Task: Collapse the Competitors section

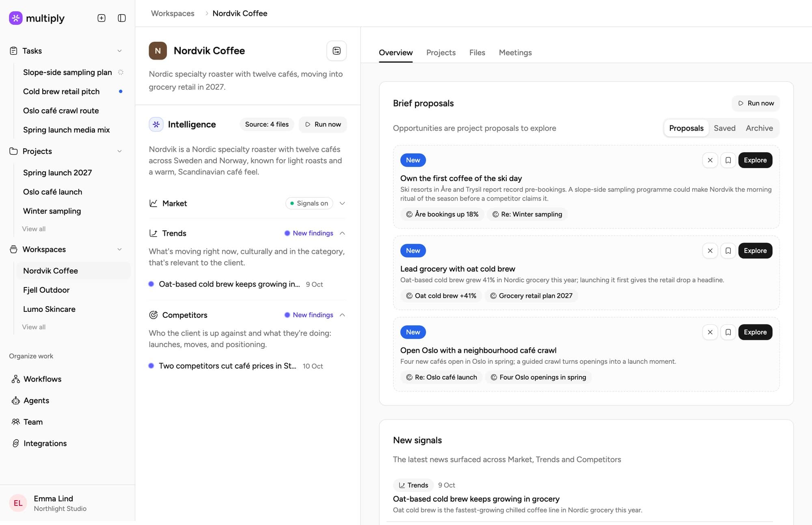Action: click(x=342, y=315)
